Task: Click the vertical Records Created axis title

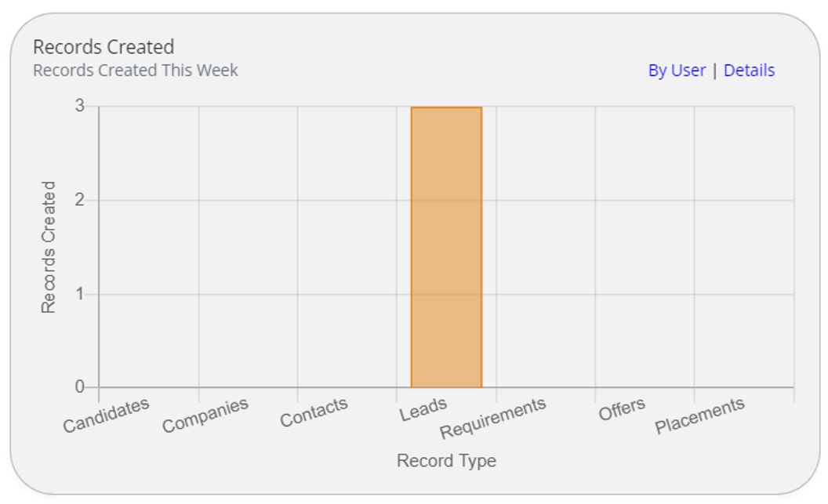Action: [x=49, y=247]
